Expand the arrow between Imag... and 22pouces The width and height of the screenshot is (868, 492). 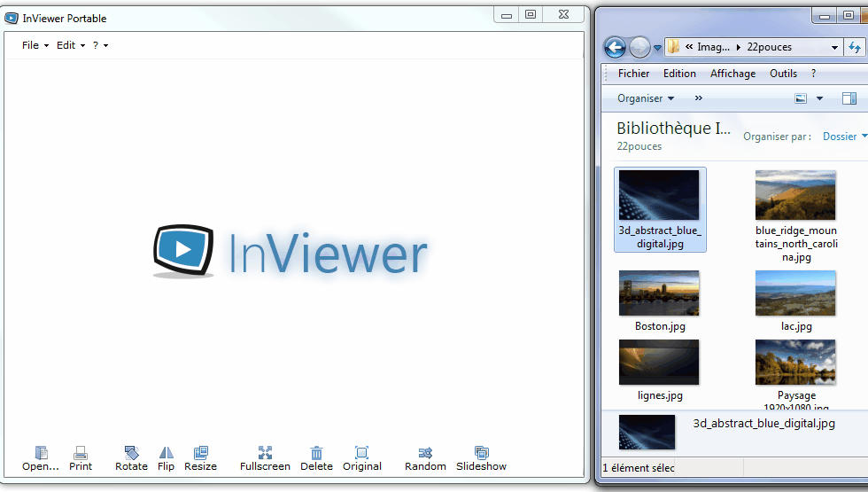[739, 48]
